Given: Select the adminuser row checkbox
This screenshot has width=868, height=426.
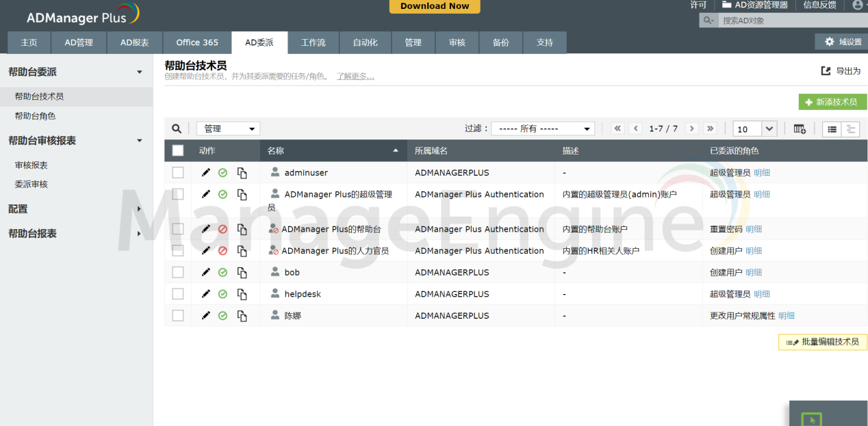Looking at the screenshot, I should pos(178,173).
